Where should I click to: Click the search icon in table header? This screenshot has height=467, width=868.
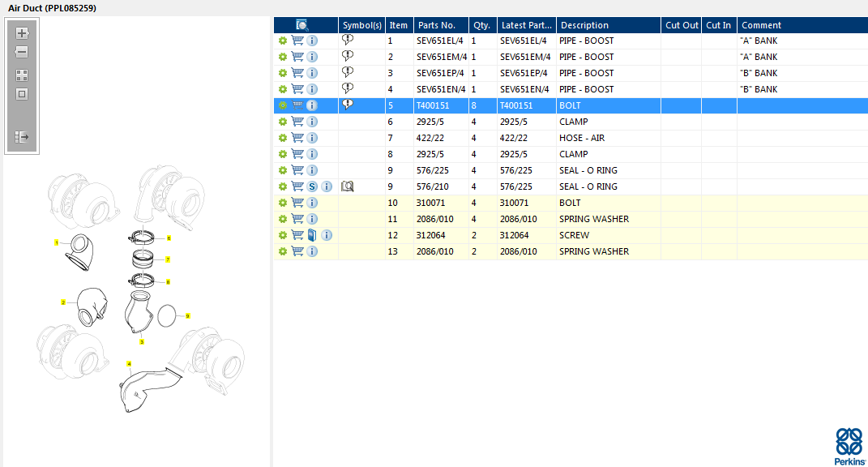click(301, 25)
